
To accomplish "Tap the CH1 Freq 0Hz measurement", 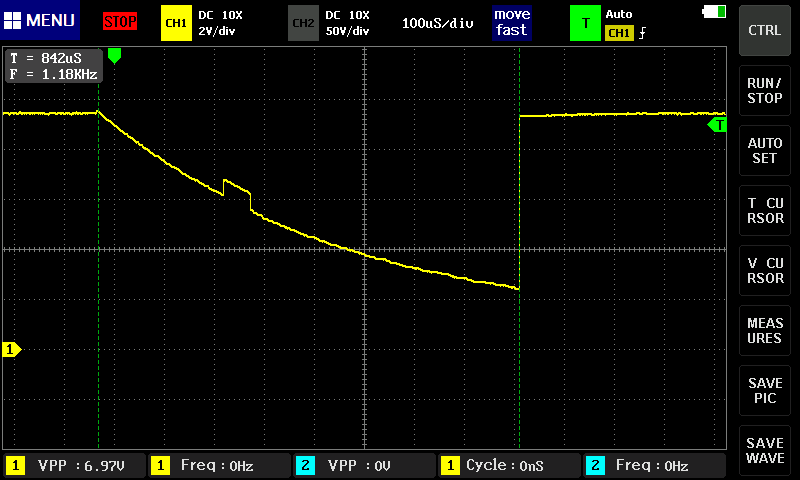I will (219, 465).
